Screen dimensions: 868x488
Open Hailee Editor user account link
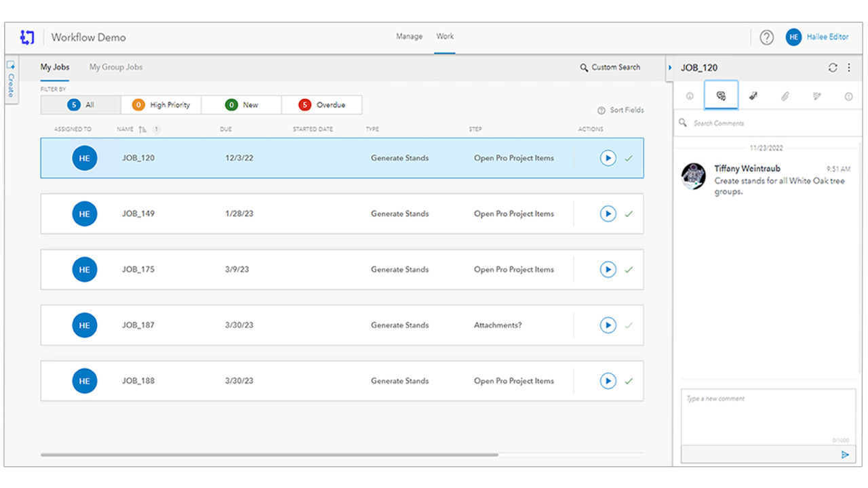[x=827, y=37]
